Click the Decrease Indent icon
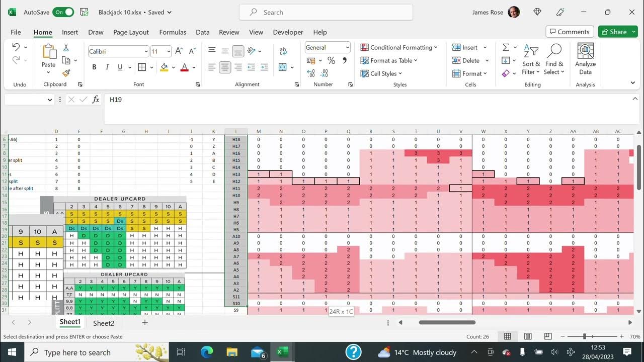The image size is (644, 362). [251, 67]
